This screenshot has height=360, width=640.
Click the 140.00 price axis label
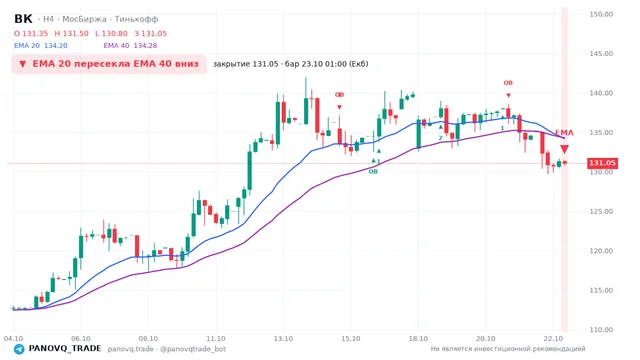(601, 93)
